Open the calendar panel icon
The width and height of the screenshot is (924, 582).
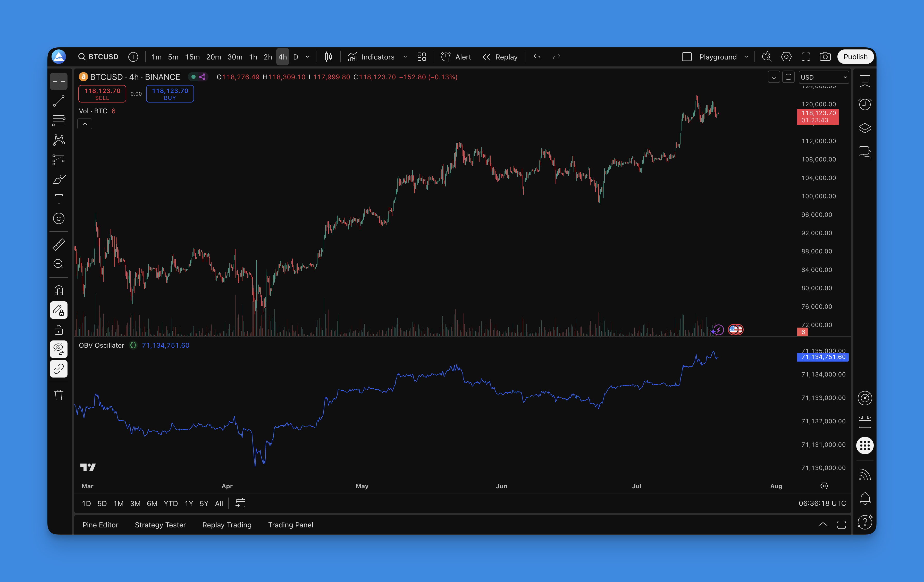865,422
